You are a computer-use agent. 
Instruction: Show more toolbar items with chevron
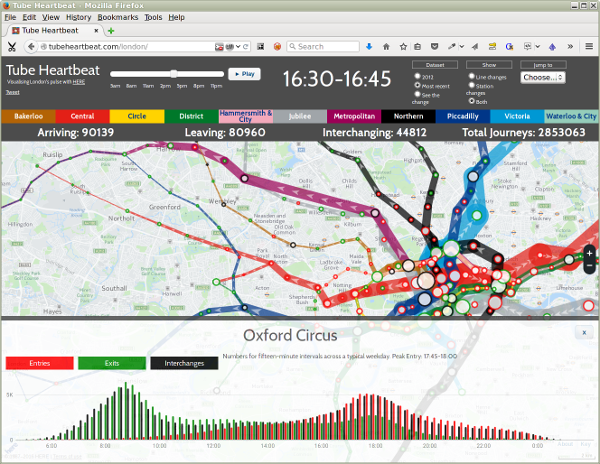[570, 47]
